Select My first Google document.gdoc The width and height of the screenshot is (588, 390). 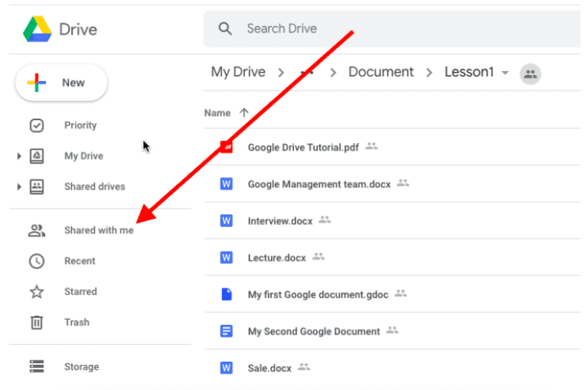[318, 295]
